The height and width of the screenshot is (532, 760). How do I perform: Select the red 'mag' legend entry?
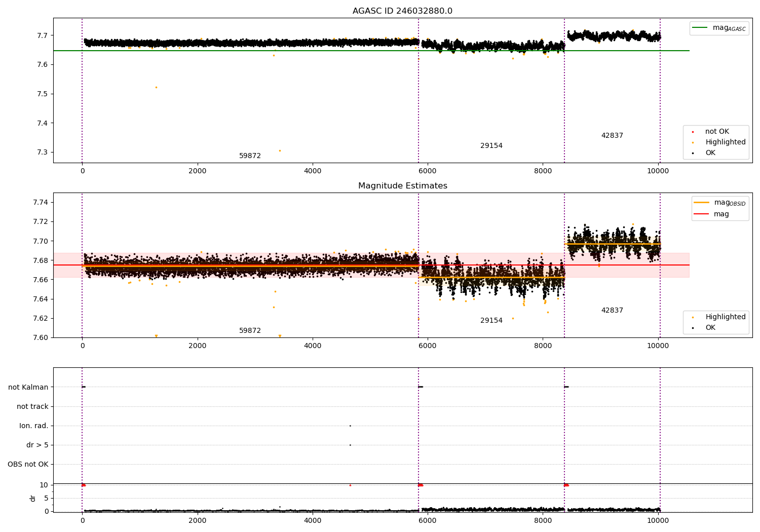711,214
